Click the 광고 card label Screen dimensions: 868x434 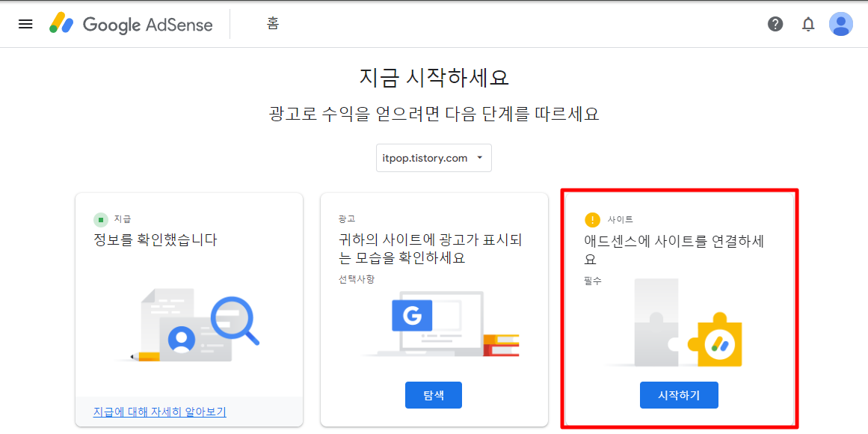coord(347,219)
